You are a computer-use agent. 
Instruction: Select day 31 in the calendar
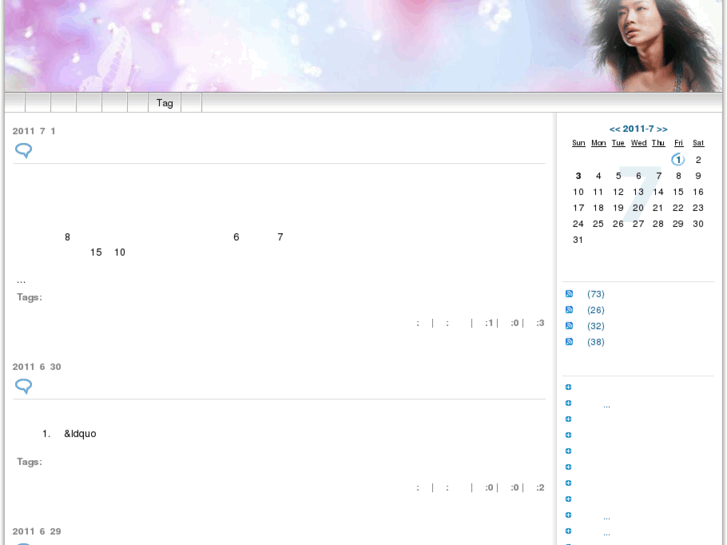578,240
